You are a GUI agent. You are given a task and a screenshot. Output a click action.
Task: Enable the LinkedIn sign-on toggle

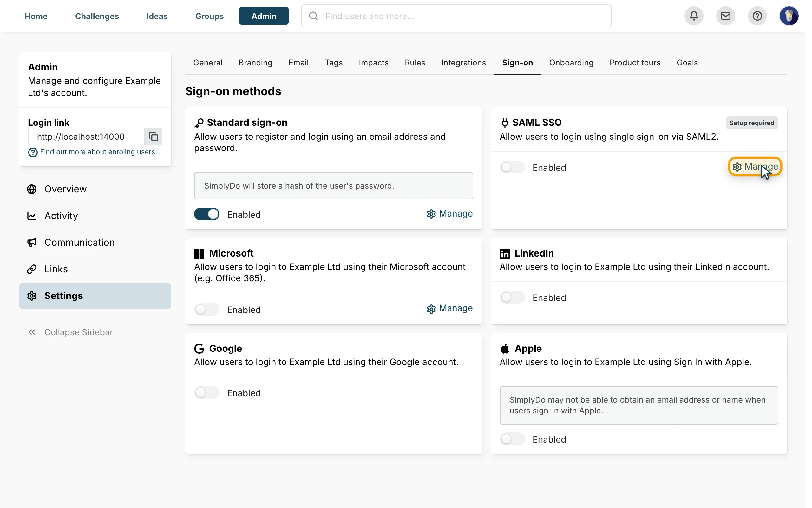(x=512, y=297)
